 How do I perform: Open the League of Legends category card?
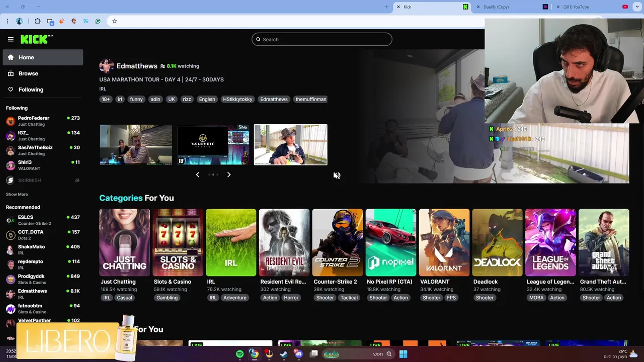click(x=550, y=243)
